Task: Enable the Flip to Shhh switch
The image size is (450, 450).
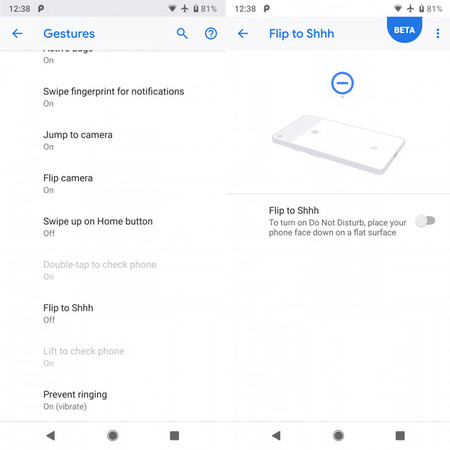Action: (x=426, y=221)
